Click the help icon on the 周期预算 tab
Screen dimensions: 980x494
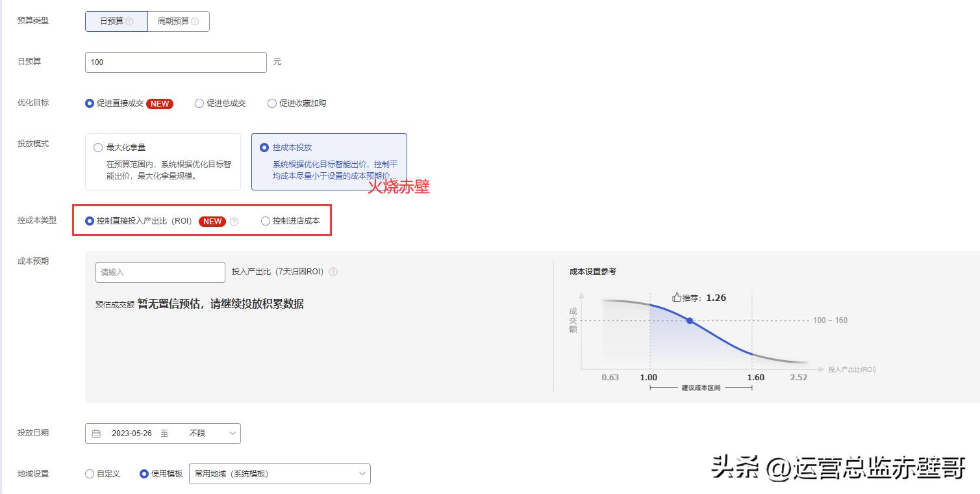[x=195, y=21]
